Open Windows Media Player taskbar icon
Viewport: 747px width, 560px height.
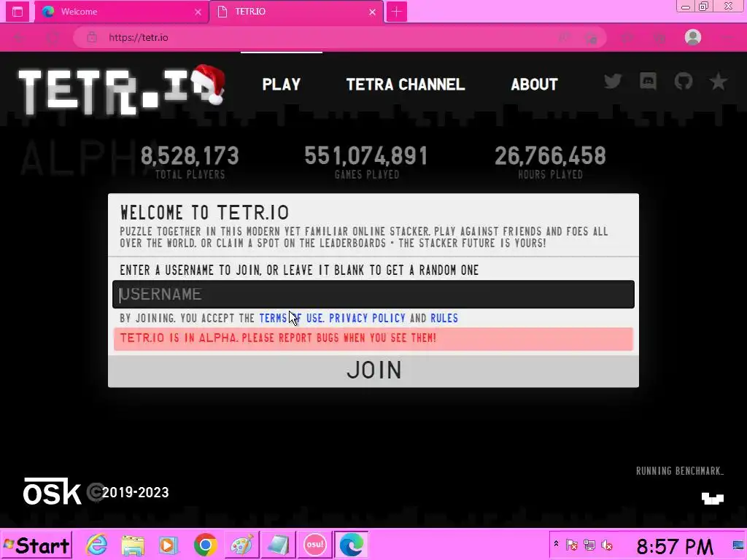coord(169,545)
